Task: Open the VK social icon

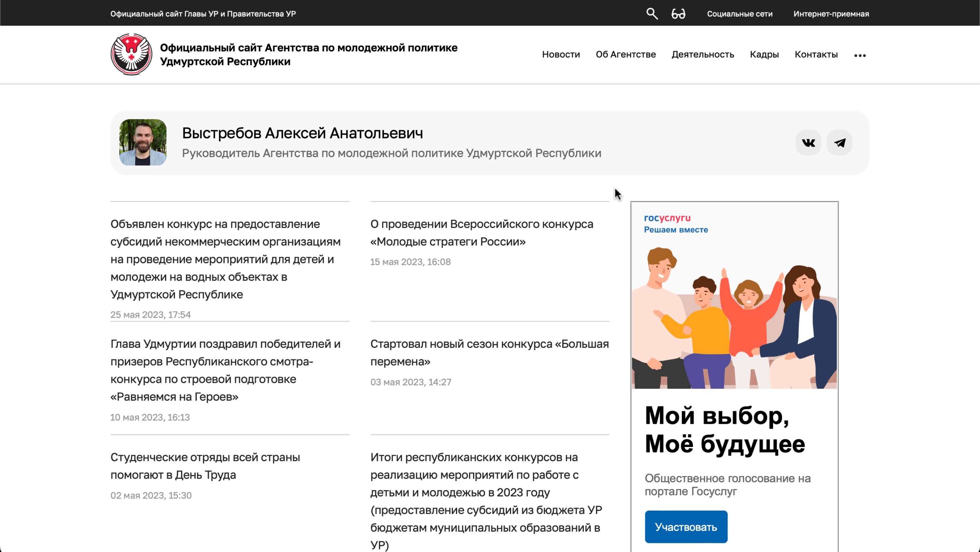Action: pos(808,143)
